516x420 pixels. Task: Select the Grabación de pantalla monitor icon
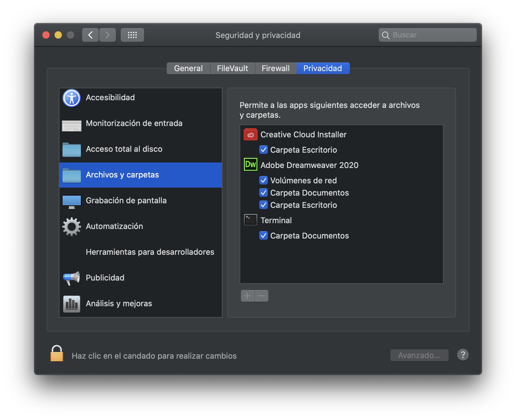click(71, 201)
